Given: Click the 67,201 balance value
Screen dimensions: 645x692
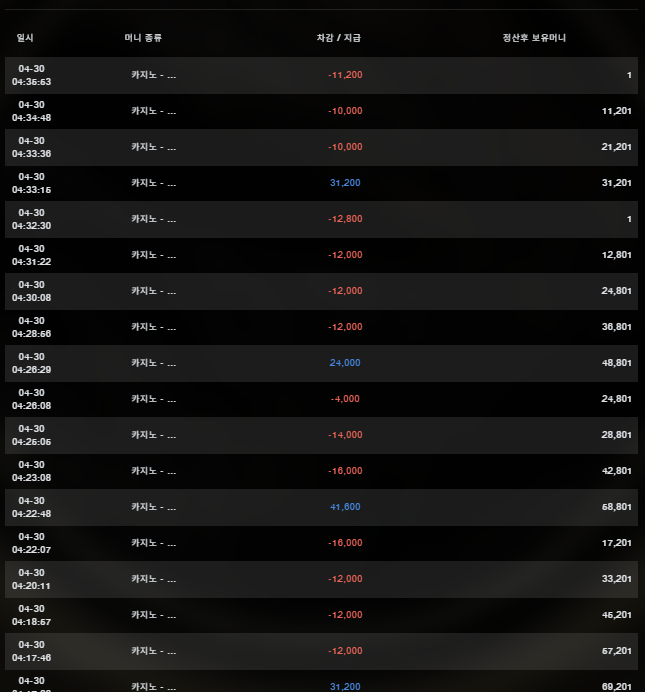Looking at the screenshot, I should point(616,651).
